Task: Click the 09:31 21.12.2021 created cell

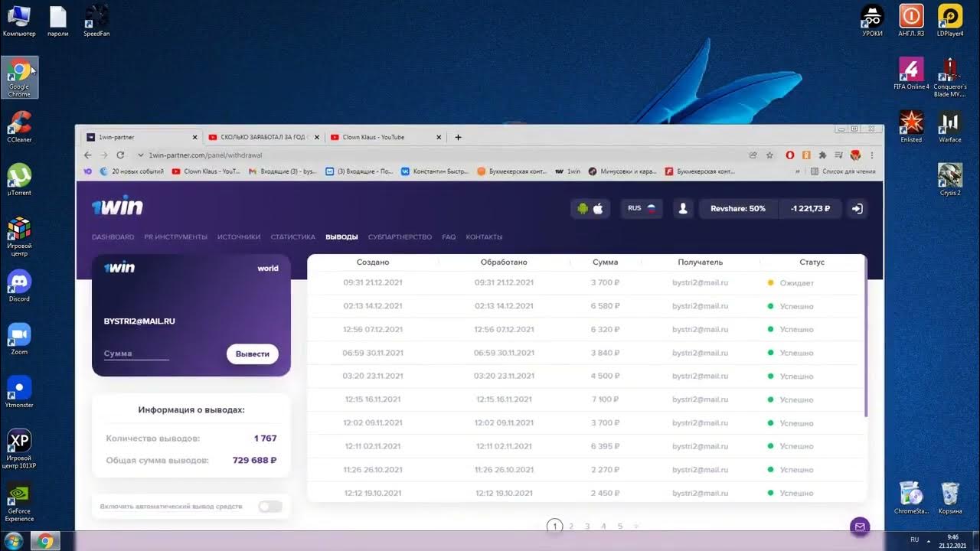Action: click(x=373, y=283)
